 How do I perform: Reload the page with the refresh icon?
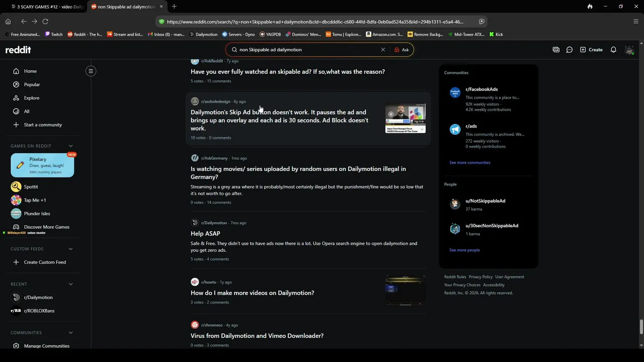(x=45, y=22)
